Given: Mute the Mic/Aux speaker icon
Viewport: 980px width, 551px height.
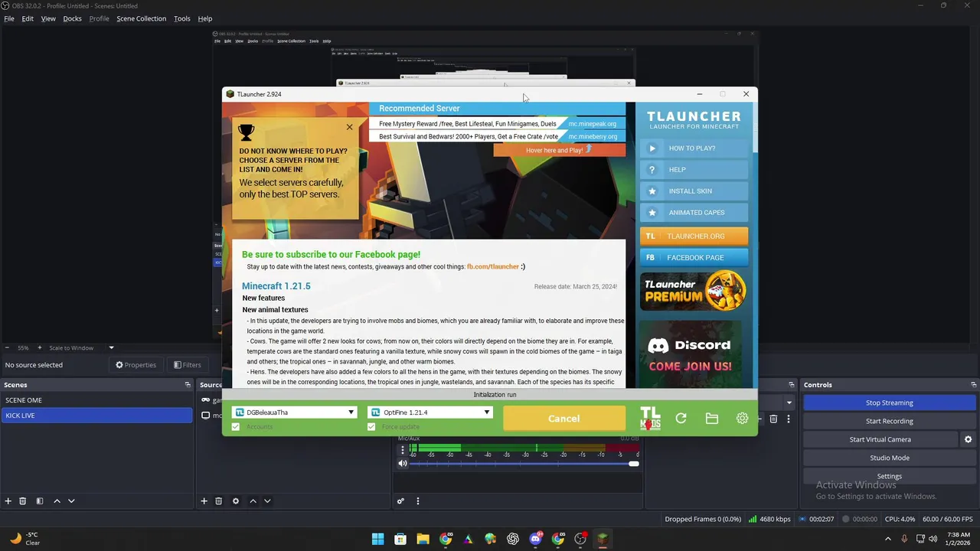Looking at the screenshot, I should point(403,464).
